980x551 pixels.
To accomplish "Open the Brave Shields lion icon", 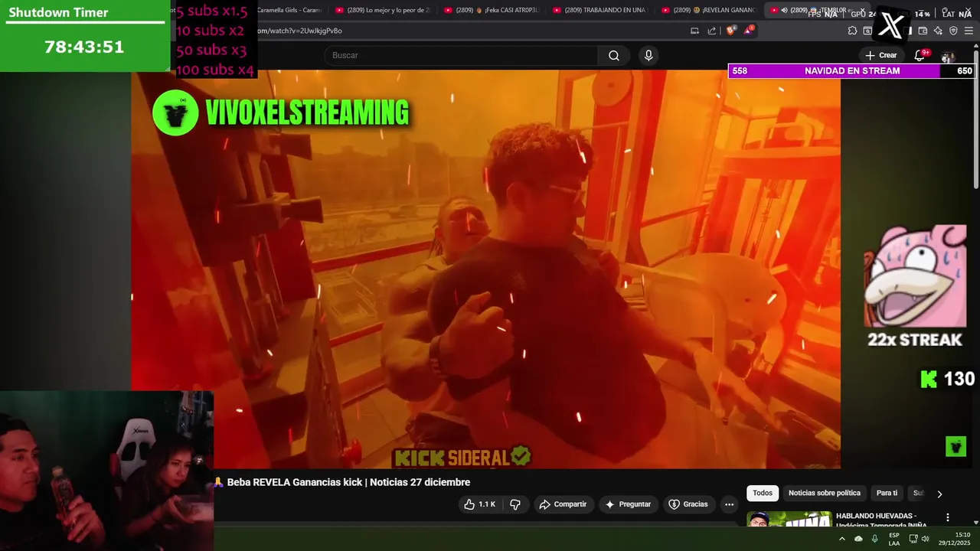I will point(730,31).
